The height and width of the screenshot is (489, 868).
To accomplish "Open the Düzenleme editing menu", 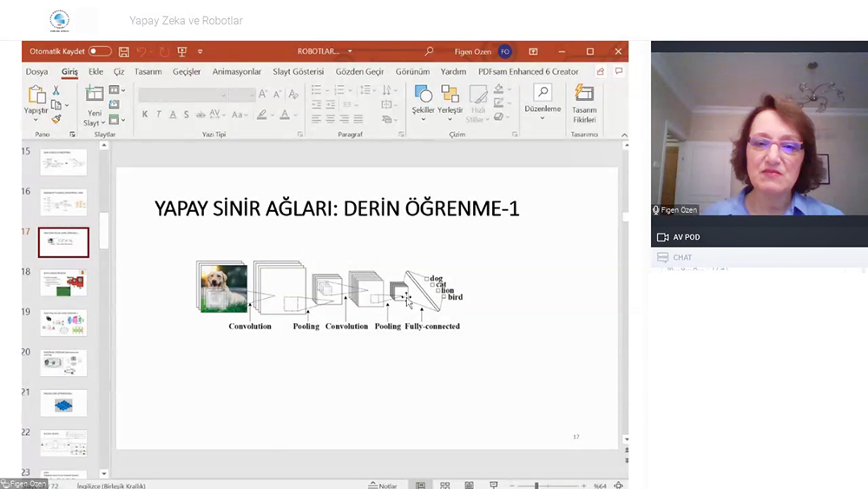I will point(542,102).
